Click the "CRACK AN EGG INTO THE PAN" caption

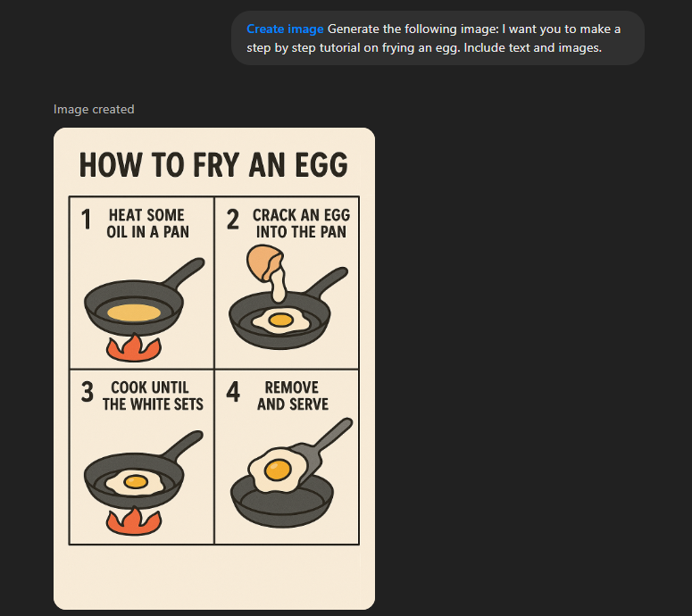(301, 223)
